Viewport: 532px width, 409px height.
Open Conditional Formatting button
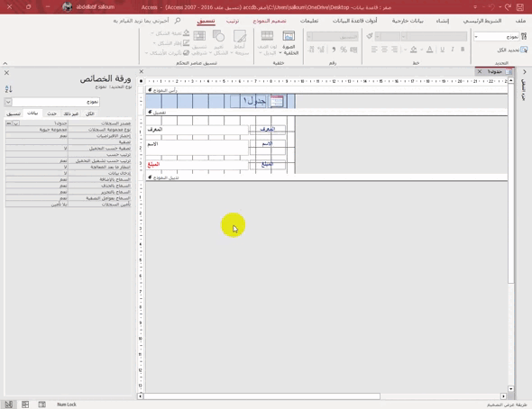point(199,42)
